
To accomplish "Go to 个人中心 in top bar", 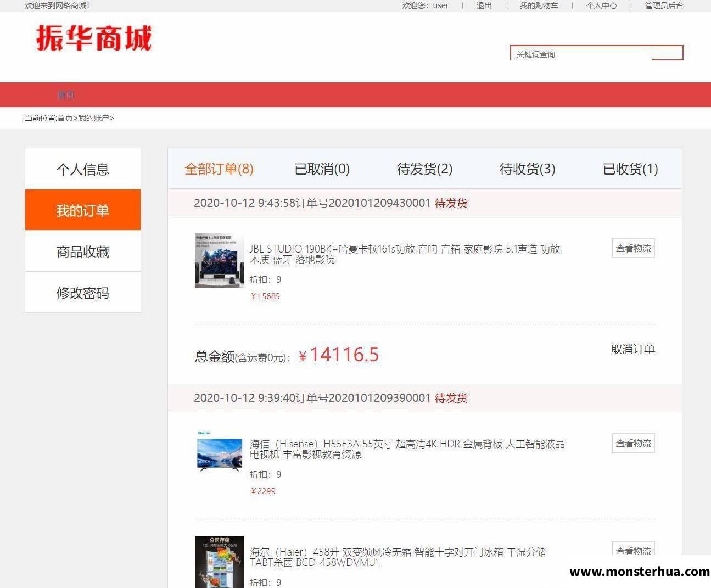I will (x=601, y=5).
